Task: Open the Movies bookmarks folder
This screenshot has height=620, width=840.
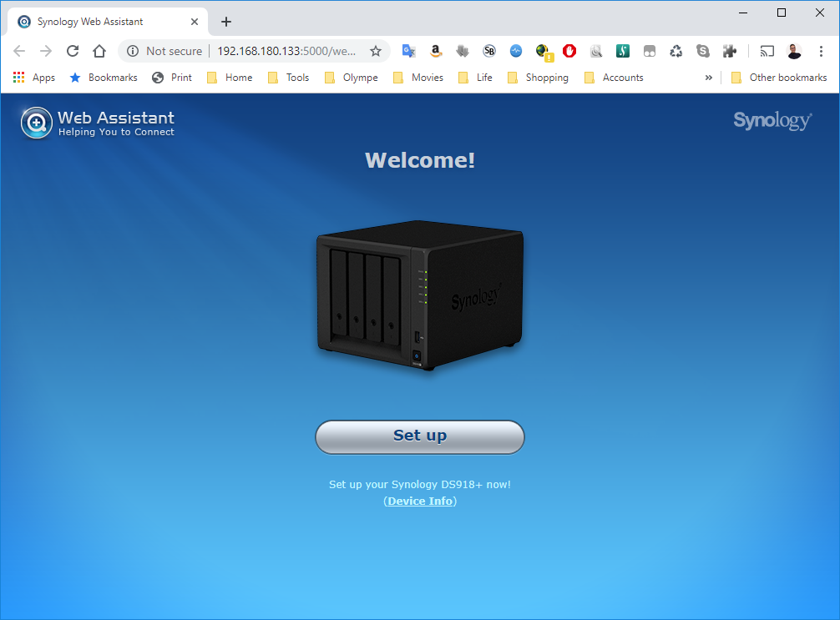Action: coord(418,78)
